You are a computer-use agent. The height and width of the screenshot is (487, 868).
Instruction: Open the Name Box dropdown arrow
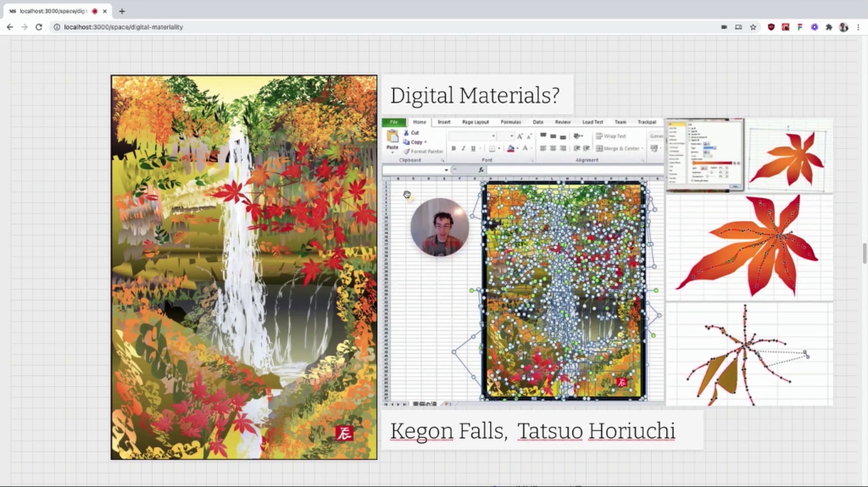[446, 170]
